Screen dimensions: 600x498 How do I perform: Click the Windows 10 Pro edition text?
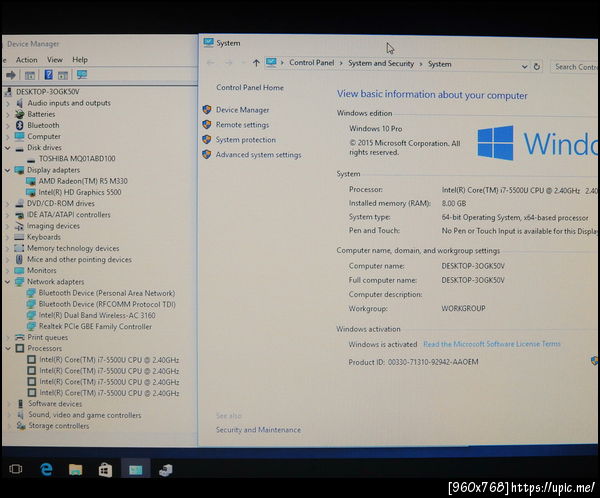(375, 129)
